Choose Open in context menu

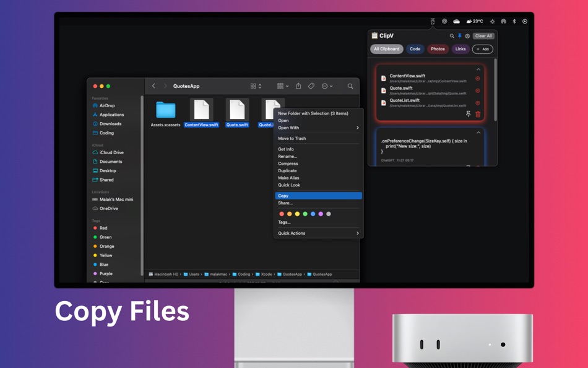[318, 121]
